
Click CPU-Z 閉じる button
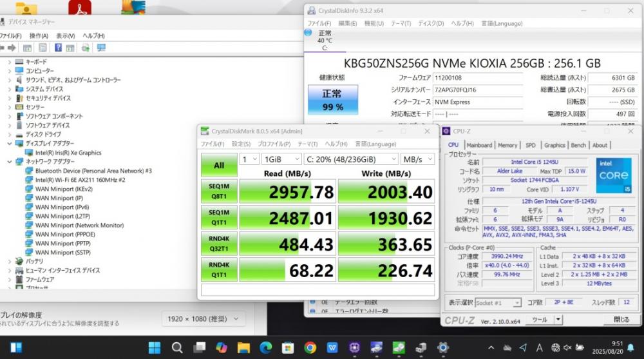621,320
